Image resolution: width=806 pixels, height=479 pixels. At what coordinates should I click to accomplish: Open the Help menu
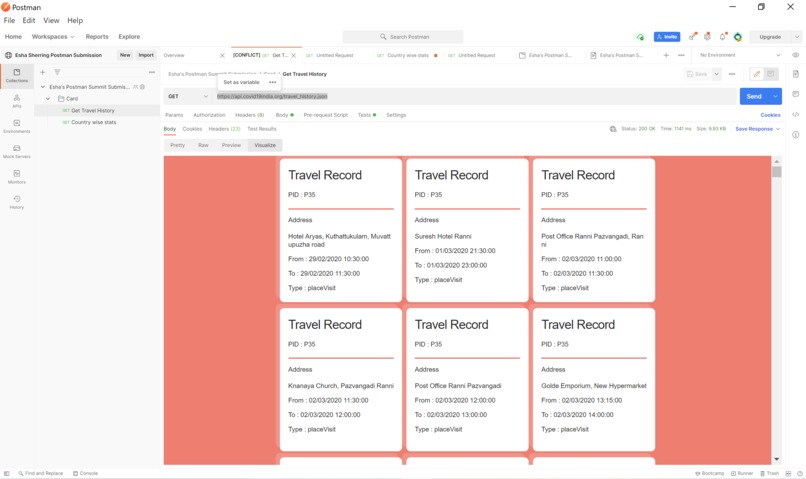[75, 21]
